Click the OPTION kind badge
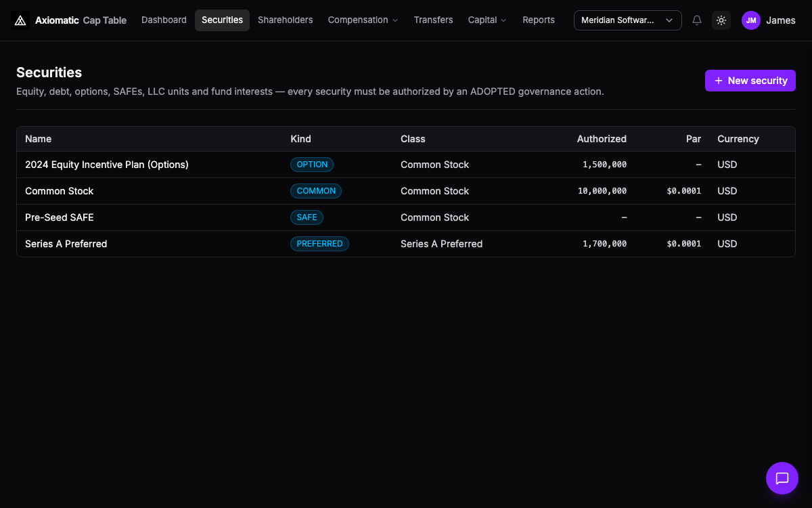The image size is (812, 508). click(x=312, y=165)
